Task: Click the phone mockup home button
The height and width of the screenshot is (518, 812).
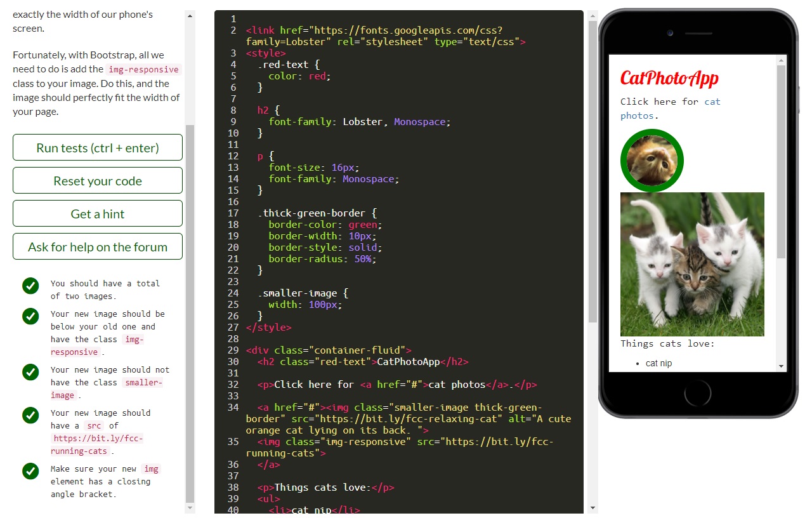Action: 698,393
